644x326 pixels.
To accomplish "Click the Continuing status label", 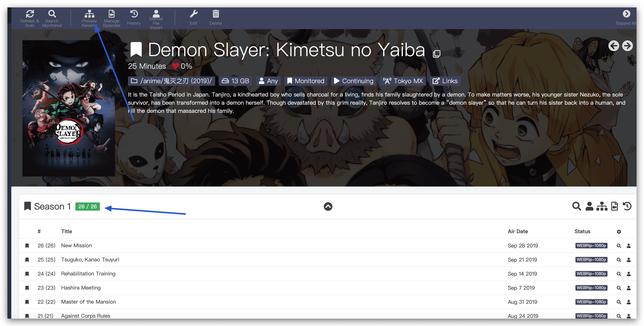I will coord(354,81).
